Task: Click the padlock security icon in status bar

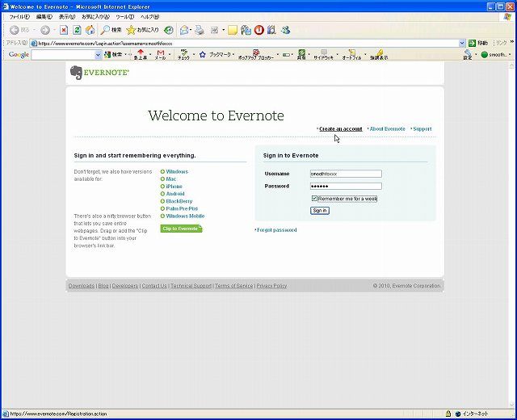Action: (x=448, y=414)
